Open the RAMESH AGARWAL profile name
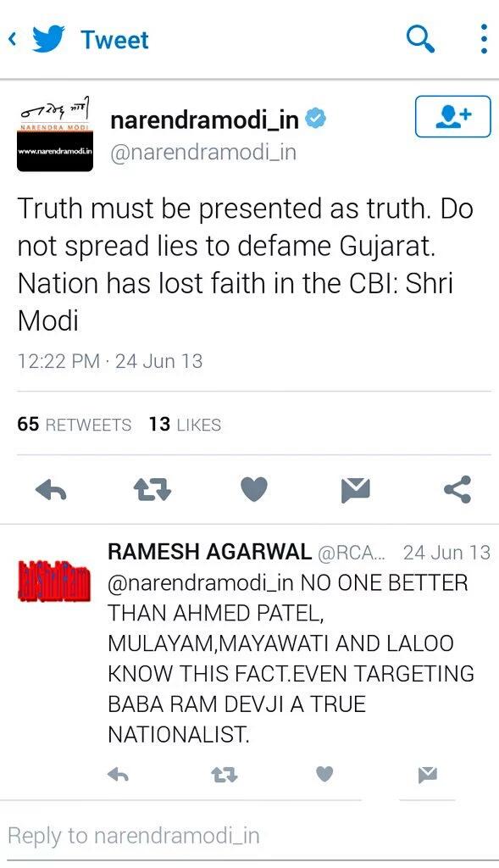This screenshot has height=868, width=499. [209, 551]
